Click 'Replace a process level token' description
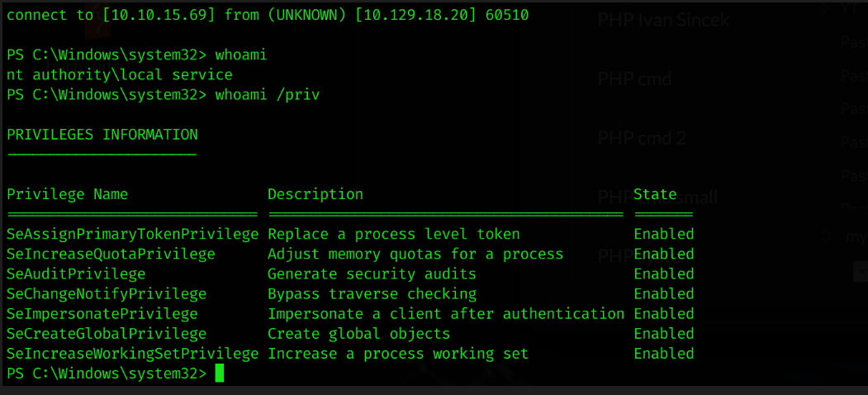The width and height of the screenshot is (868, 395). [x=394, y=235]
